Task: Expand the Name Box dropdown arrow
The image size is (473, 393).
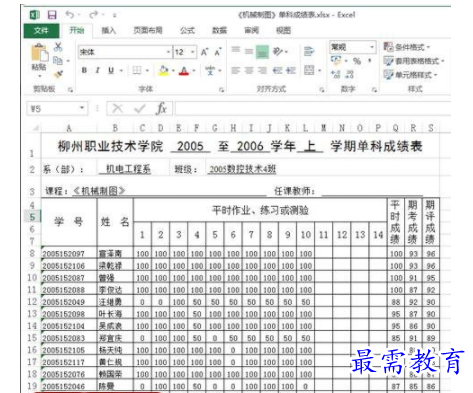Action: click(x=82, y=108)
